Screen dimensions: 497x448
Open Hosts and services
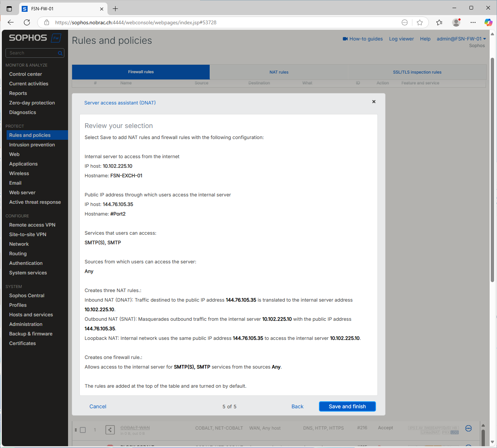[31, 314]
